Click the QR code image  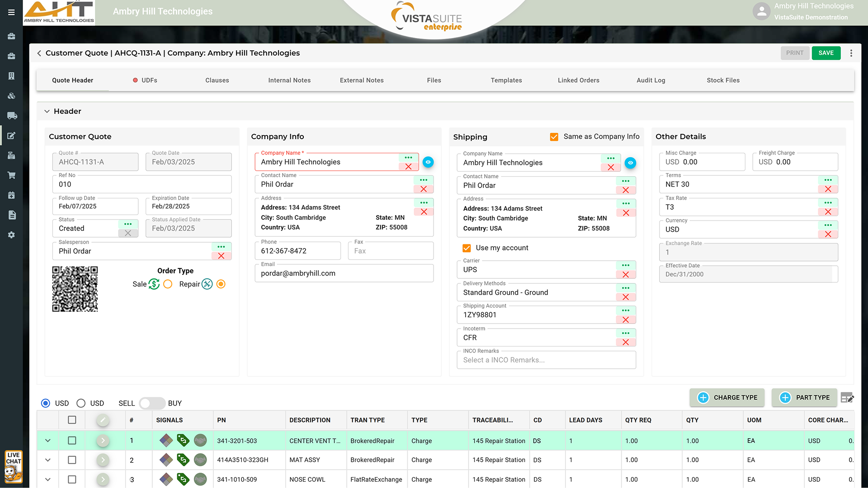tap(75, 289)
